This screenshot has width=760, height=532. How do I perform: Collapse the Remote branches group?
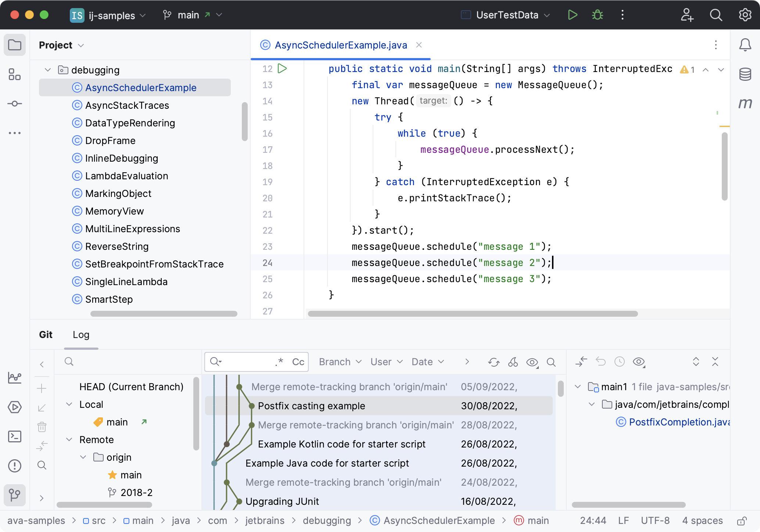69,439
